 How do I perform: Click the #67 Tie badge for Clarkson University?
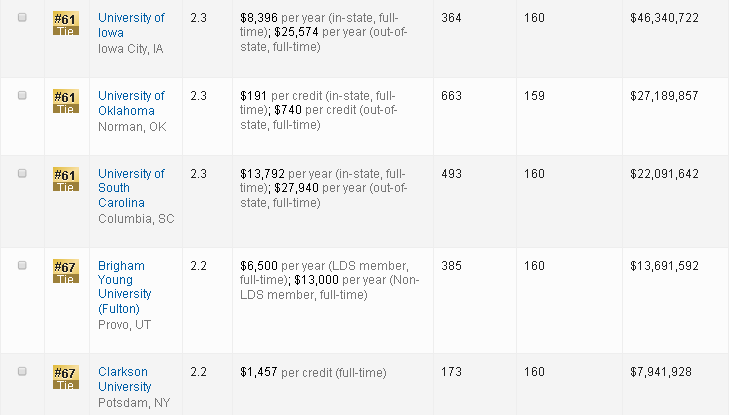coord(65,377)
